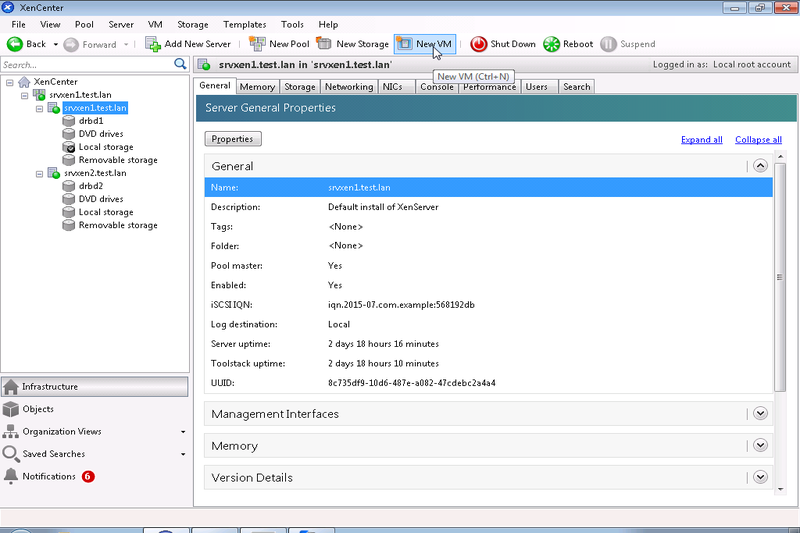The height and width of the screenshot is (533, 800).
Task: Click Server uptime value 2 days 18 hours 16 minutes
Action: tap(383, 344)
